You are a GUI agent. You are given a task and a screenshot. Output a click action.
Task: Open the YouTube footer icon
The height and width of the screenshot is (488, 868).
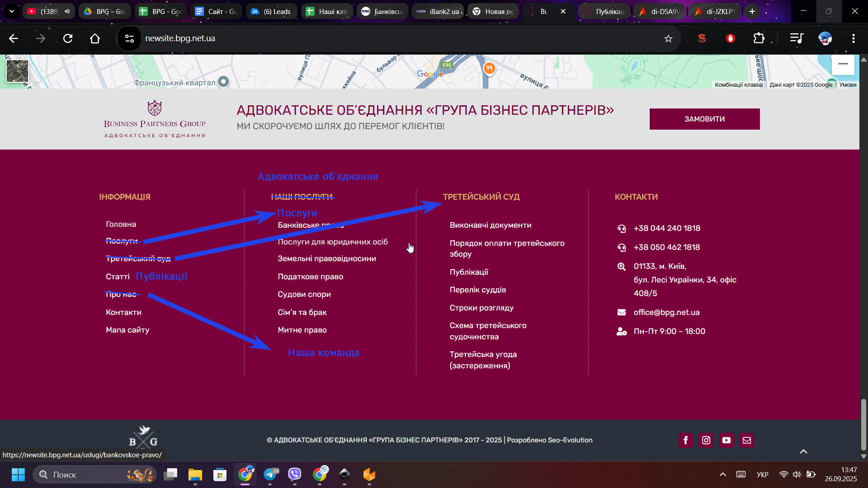(726, 440)
